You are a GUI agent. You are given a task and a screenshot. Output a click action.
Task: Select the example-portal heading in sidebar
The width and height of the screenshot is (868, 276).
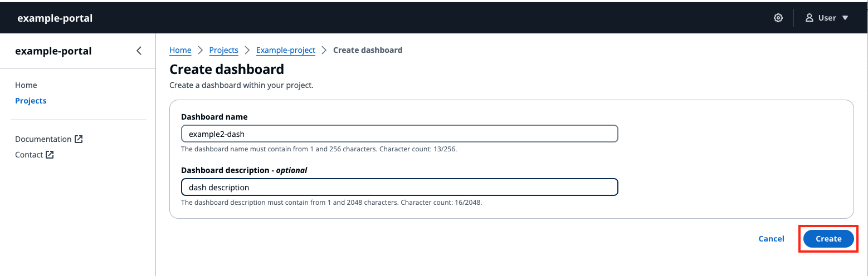pos(53,51)
